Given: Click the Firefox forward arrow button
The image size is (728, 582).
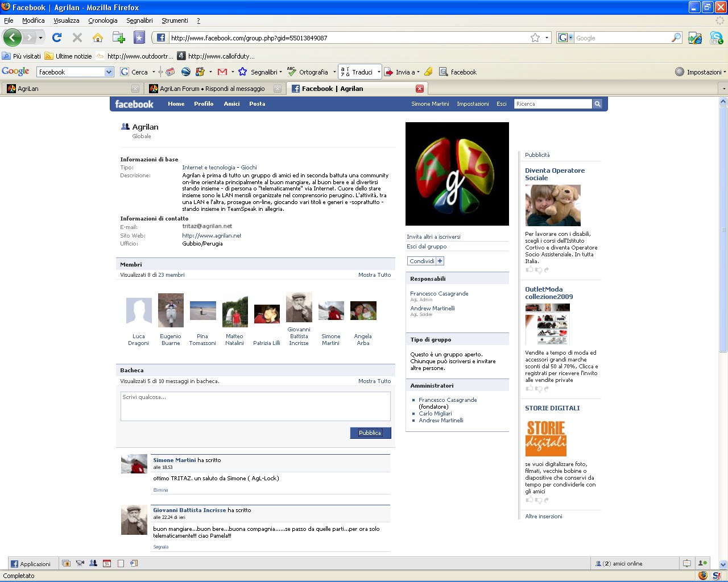Looking at the screenshot, I should 29,38.
